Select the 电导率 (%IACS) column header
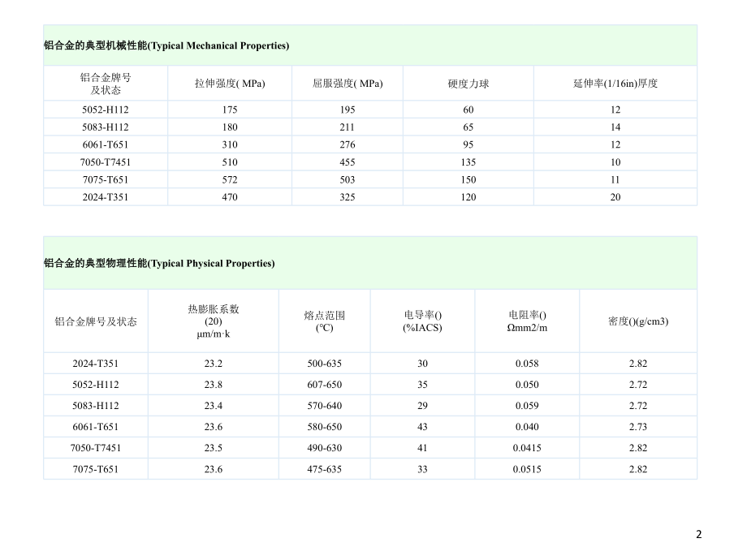 click(422, 321)
